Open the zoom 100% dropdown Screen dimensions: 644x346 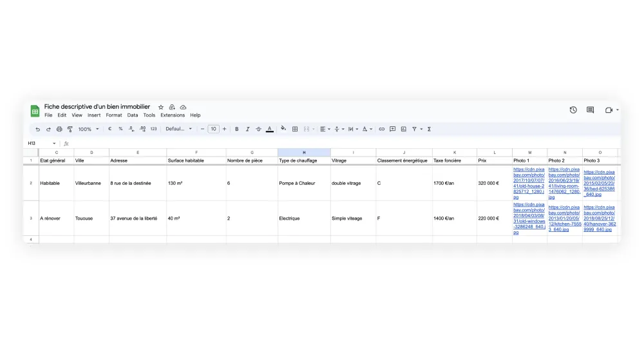point(89,129)
